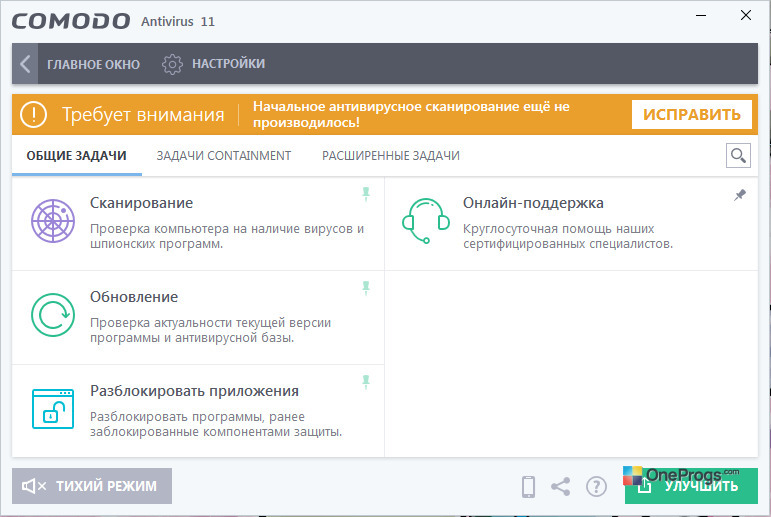Click the Проверка компьютера на наличие вирусов description
Viewport: 771px width, 517px height.
[x=227, y=236]
